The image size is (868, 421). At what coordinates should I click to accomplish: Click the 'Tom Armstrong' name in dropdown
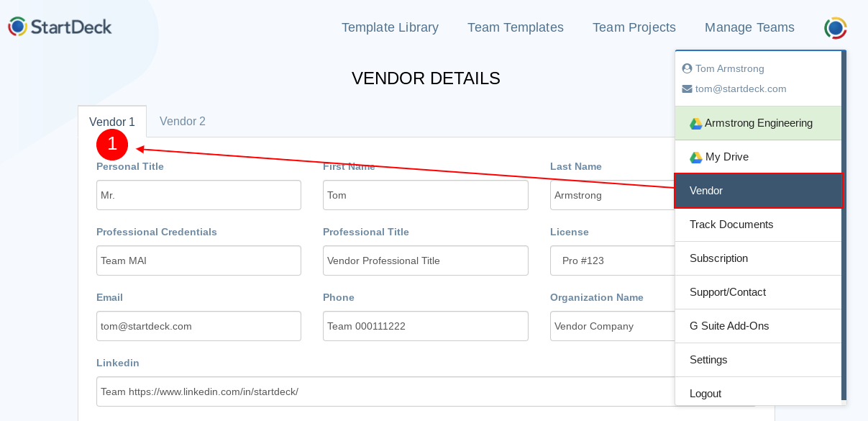pos(729,68)
